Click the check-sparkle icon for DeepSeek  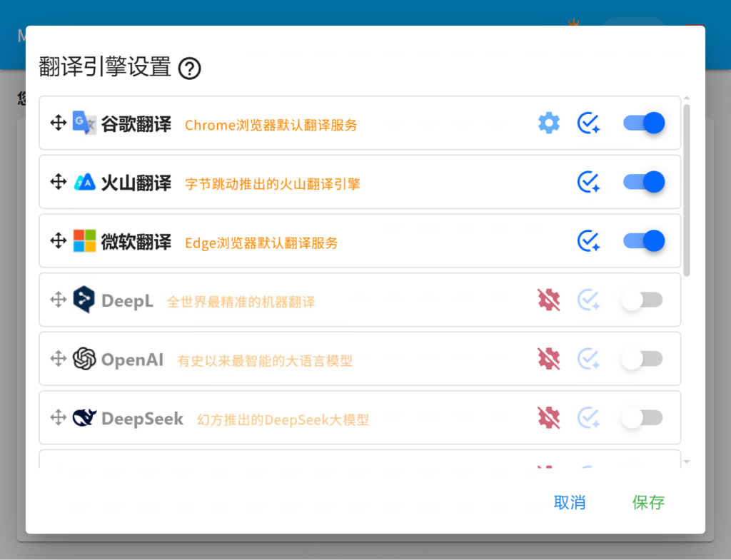point(588,417)
